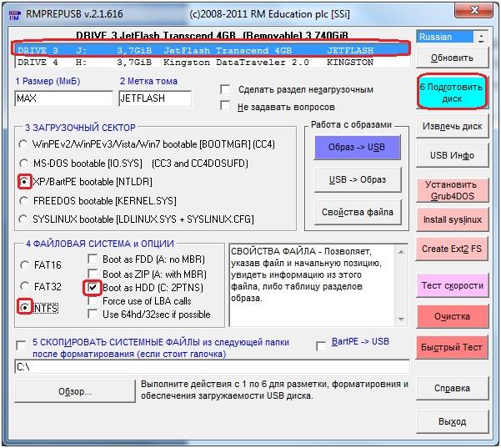This screenshot has height=448, width=501.
Task: Click the Обзор... browse button
Action: click(x=75, y=391)
